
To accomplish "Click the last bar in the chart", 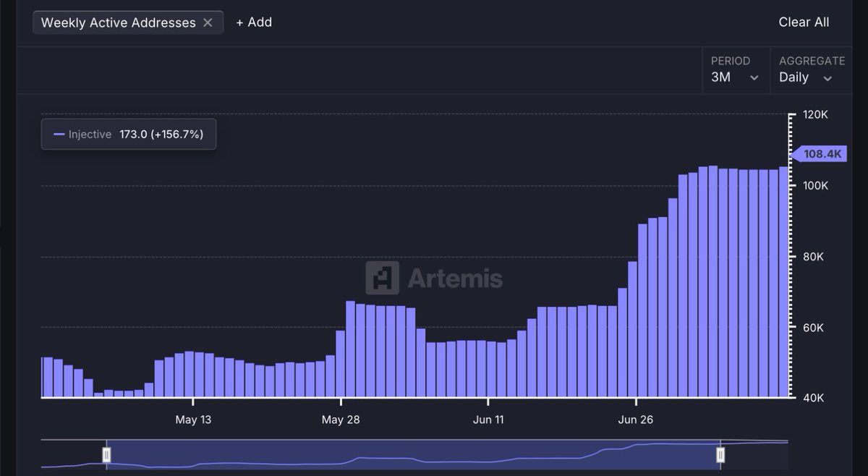I will tap(783, 282).
